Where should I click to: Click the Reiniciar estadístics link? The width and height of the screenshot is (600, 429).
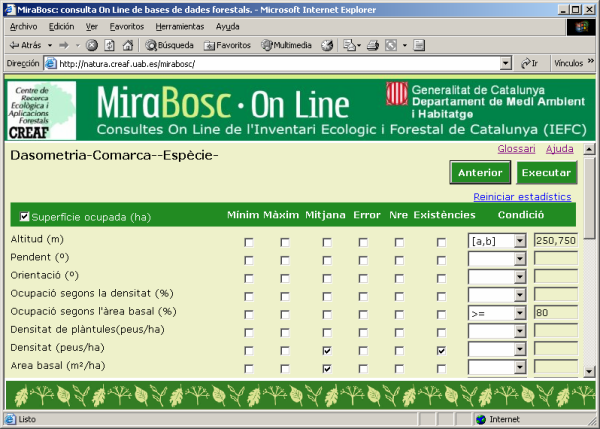tap(522, 197)
